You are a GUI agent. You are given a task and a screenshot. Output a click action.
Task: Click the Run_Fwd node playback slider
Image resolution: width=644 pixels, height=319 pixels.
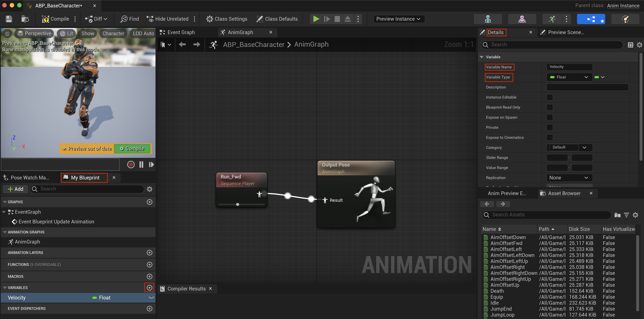pos(242,204)
